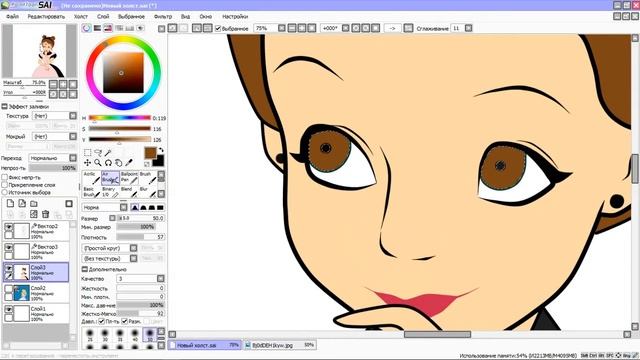Viewport: 640px width, 360px height.
Task: Show the HSV sliders panel
Action: [108, 28]
